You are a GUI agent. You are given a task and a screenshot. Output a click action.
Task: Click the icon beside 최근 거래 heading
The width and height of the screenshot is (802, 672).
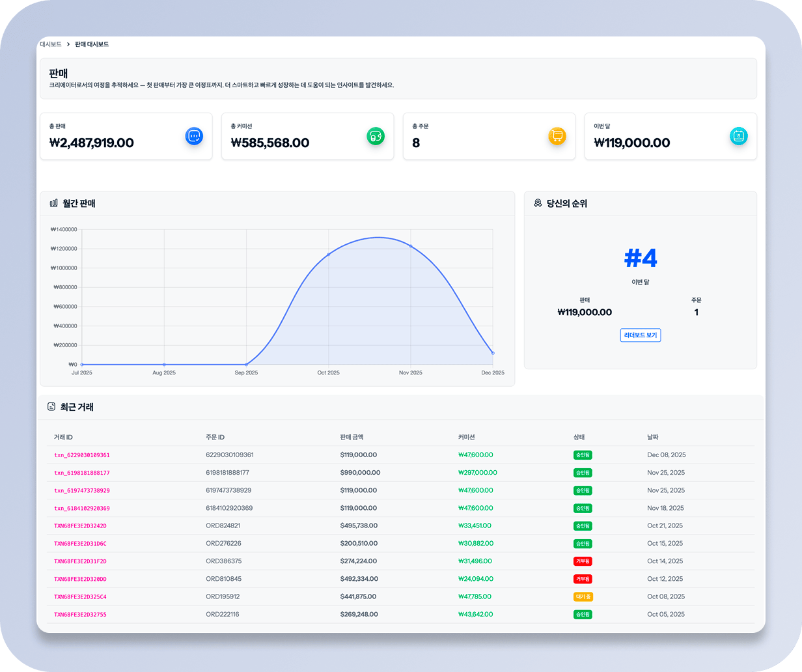(x=51, y=407)
